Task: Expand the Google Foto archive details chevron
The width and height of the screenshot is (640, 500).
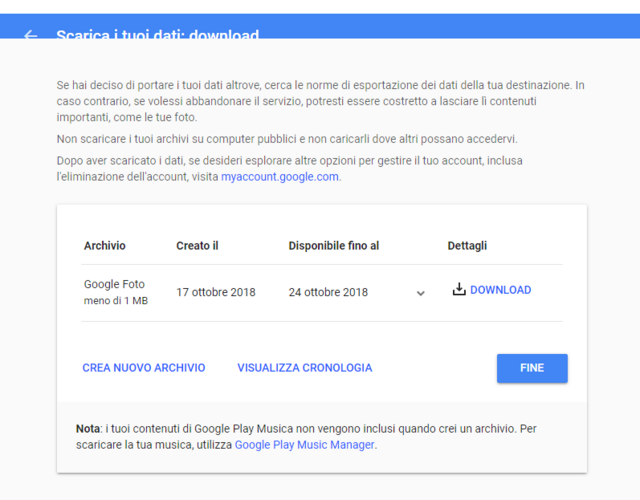Action: click(x=420, y=293)
